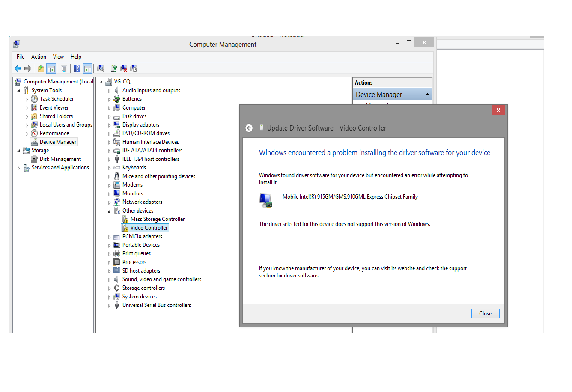
Task: Open the Action menu
Action: tap(39, 56)
